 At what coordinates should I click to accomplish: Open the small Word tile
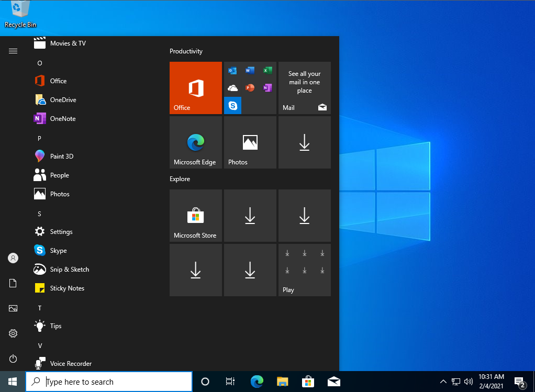[250, 71]
